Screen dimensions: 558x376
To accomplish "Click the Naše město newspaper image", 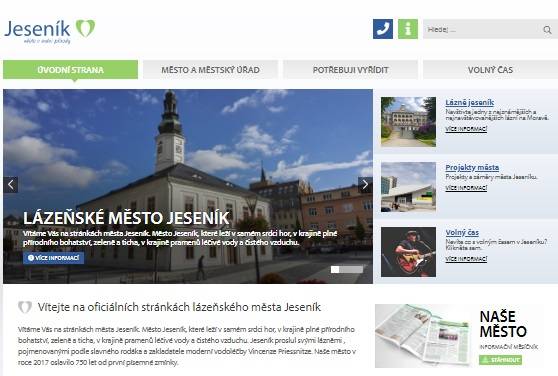I will tap(424, 335).
